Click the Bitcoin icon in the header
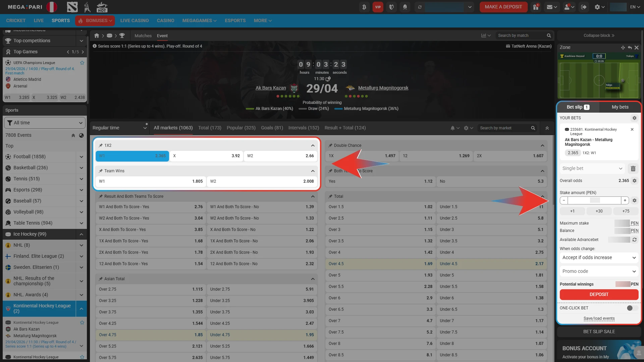Image resolution: width=644 pixels, height=362 pixels. point(364,7)
